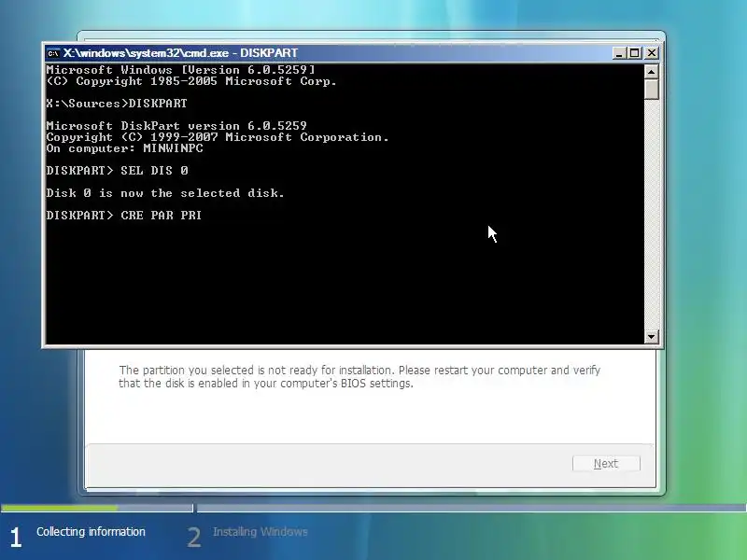Click 'Copyright (C) 1999-2007 Microsoft Corporation.' line

(x=218, y=137)
